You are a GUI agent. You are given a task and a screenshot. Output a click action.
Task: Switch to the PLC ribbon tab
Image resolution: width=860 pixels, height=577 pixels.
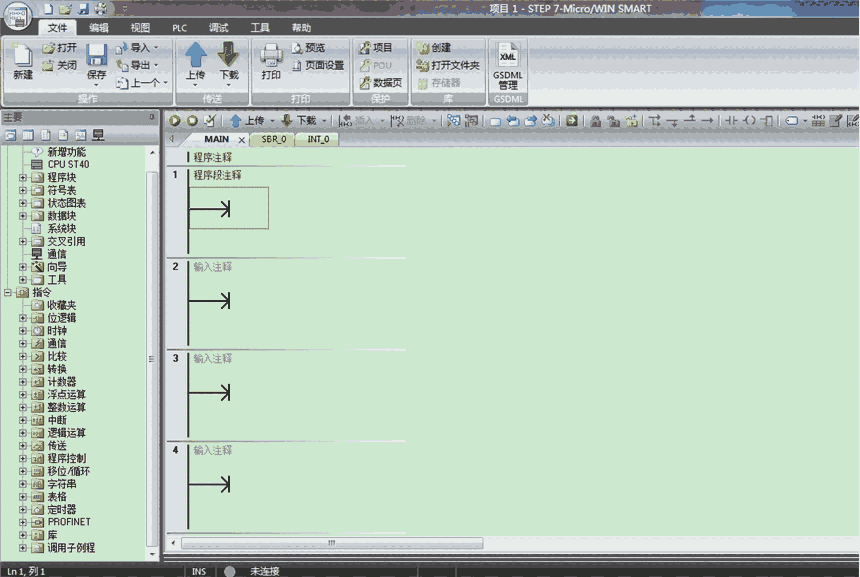(x=179, y=28)
